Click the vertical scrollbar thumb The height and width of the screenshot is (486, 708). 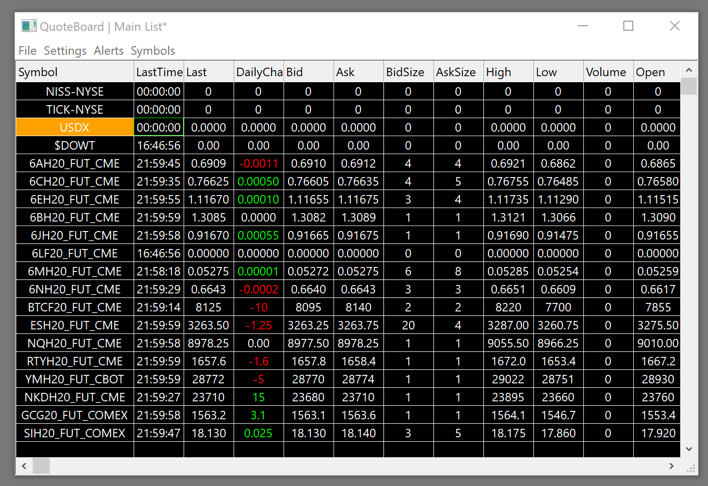point(689,86)
